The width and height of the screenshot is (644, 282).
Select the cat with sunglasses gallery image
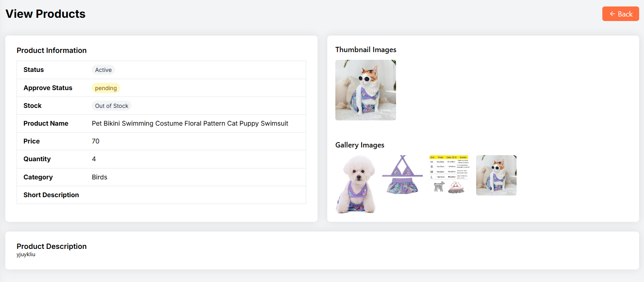(x=496, y=175)
